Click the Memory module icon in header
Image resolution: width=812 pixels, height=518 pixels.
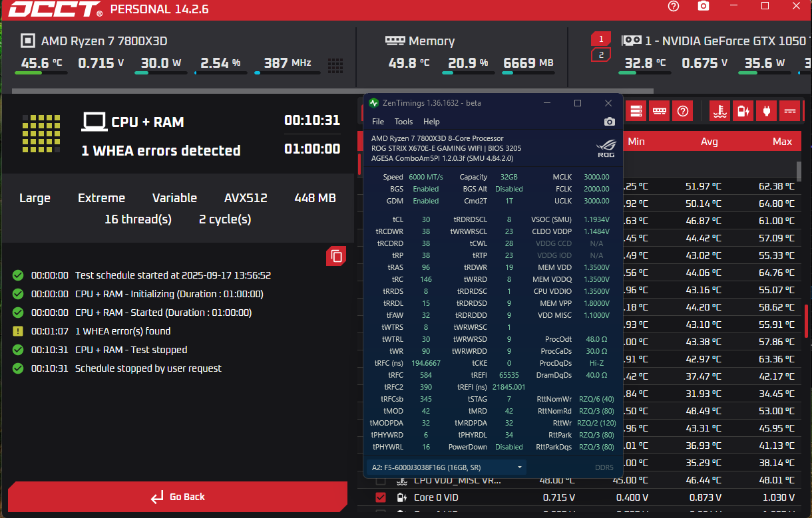pyautogui.click(x=395, y=41)
